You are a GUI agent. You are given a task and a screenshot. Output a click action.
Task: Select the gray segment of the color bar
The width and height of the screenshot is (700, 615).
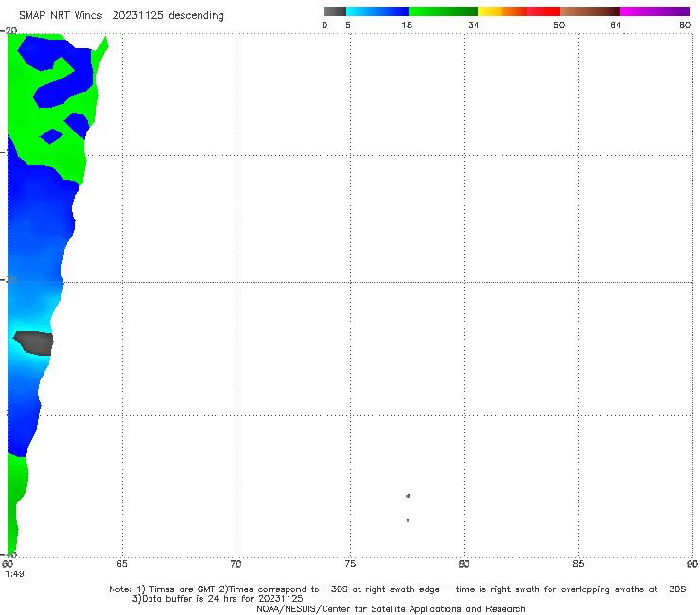[x=335, y=11]
